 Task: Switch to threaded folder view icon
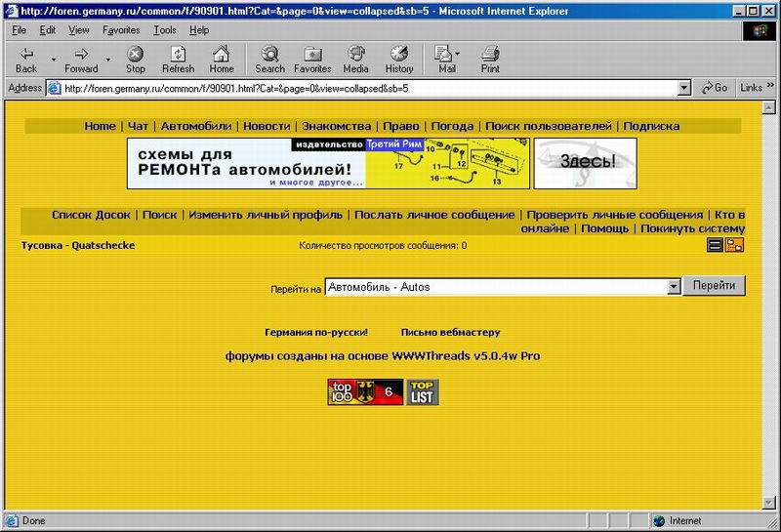(x=734, y=245)
